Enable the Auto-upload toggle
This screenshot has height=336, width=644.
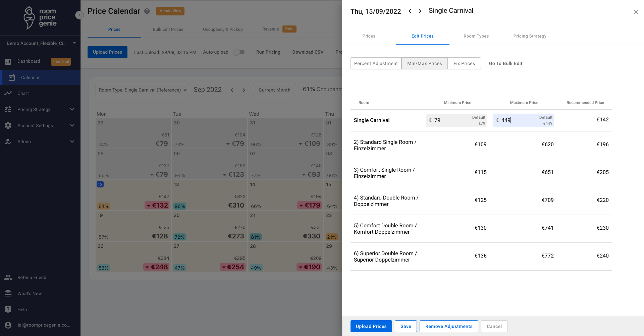(239, 52)
